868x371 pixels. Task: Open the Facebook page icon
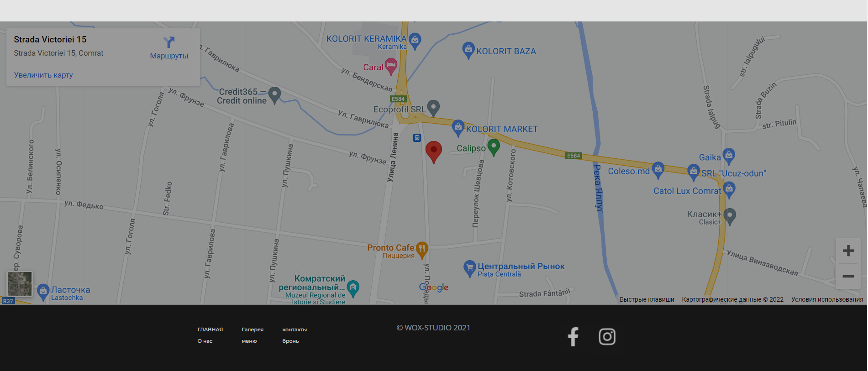pos(573,337)
